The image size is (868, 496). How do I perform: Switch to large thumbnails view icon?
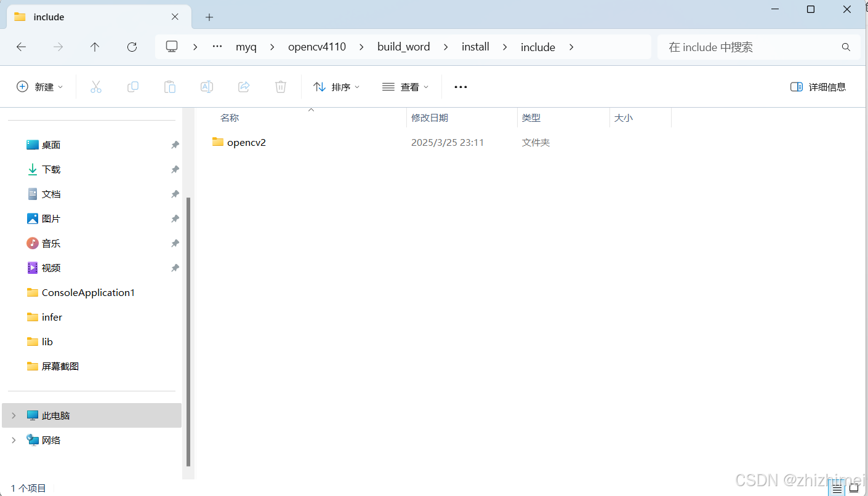point(854,489)
